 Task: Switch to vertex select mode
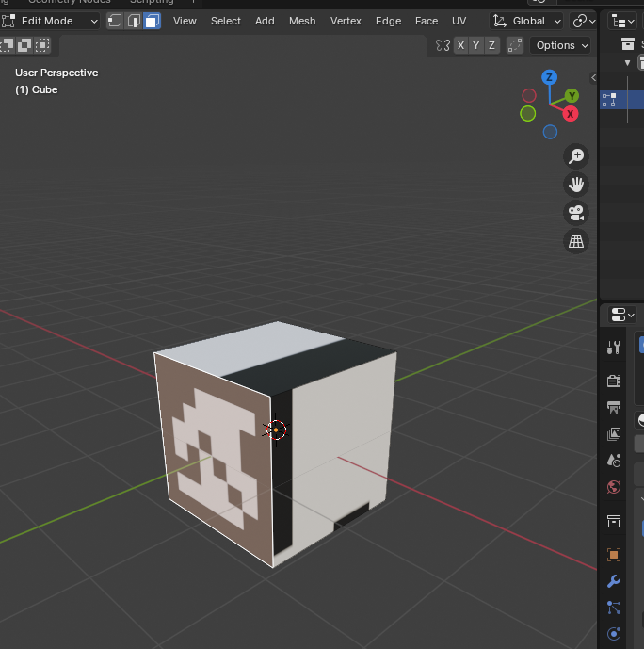115,21
